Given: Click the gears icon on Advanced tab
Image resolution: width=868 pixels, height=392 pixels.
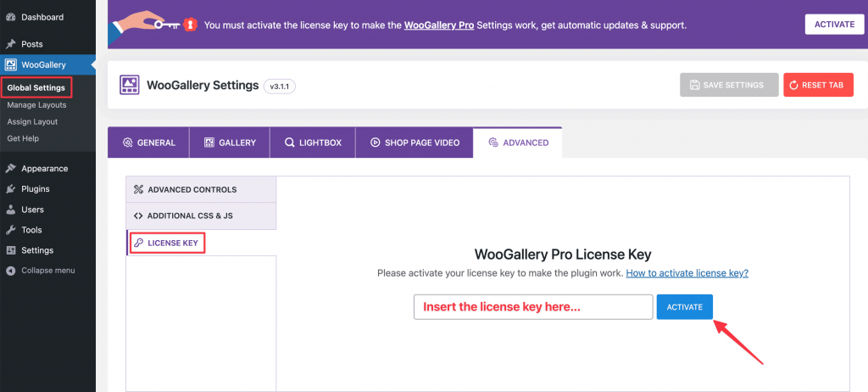Looking at the screenshot, I should pos(493,143).
